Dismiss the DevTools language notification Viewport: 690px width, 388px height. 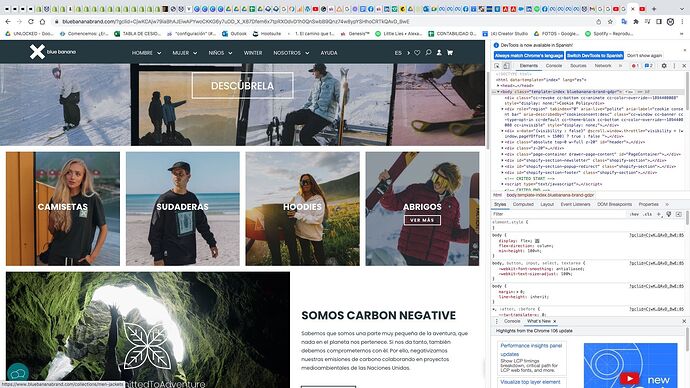(685, 50)
